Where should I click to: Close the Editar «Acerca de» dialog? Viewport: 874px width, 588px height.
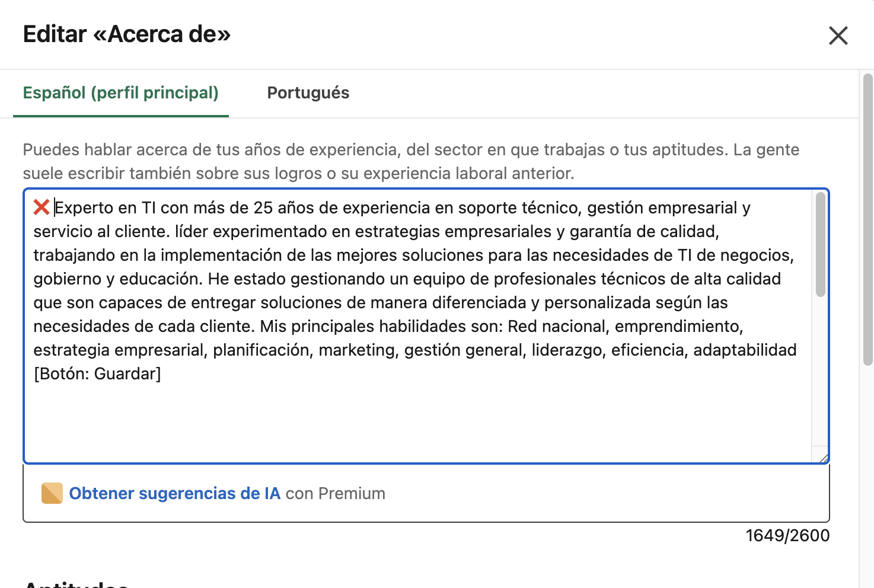(838, 36)
